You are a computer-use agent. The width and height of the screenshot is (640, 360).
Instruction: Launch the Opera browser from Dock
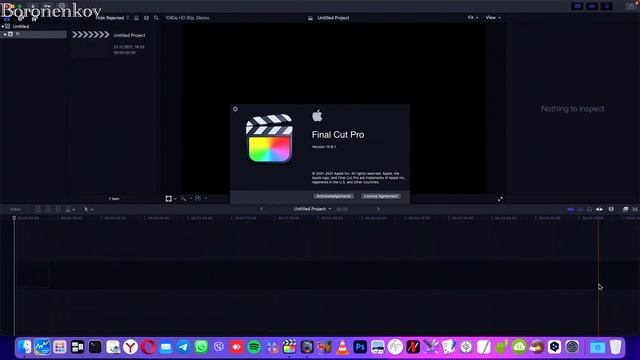[x=148, y=347]
